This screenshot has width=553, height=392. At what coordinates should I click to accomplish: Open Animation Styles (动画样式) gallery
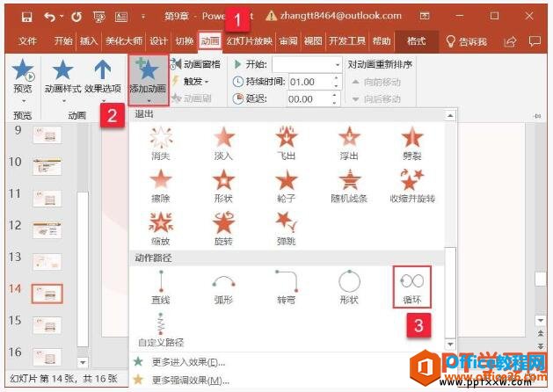[x=62, y=79]
